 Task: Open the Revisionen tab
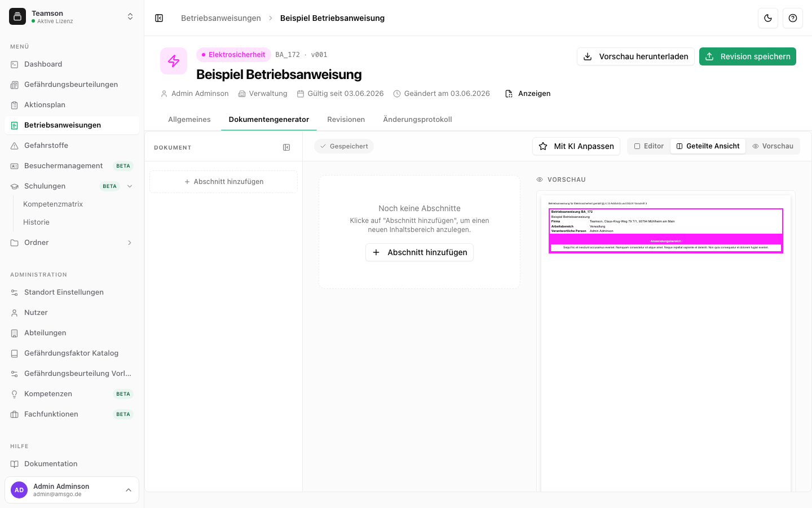point(346,120)
